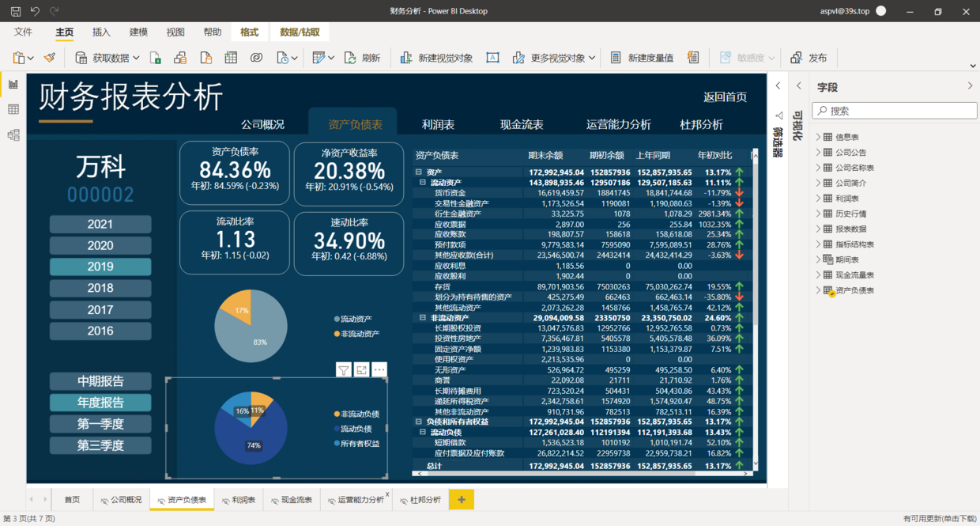The width and height of the screenshot is (980, 526).
Task: Click the 新建度量值 button
Action: tap(642, 58)
